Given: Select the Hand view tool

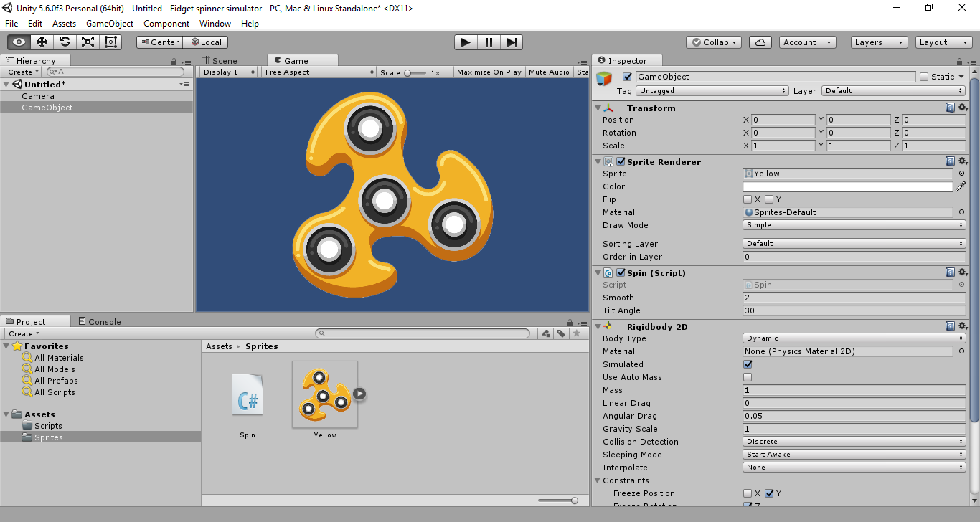Looking at the screenshot, I should pos(19,42).
